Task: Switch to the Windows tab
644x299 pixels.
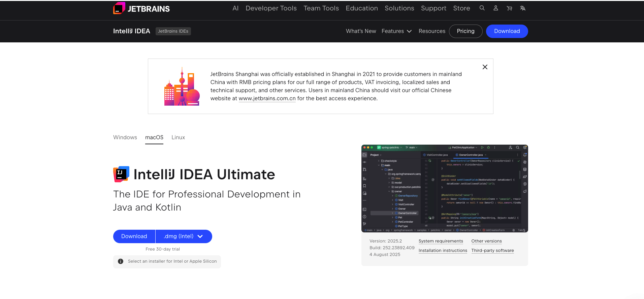Action: pyautogui.click(x=125, y=137)
